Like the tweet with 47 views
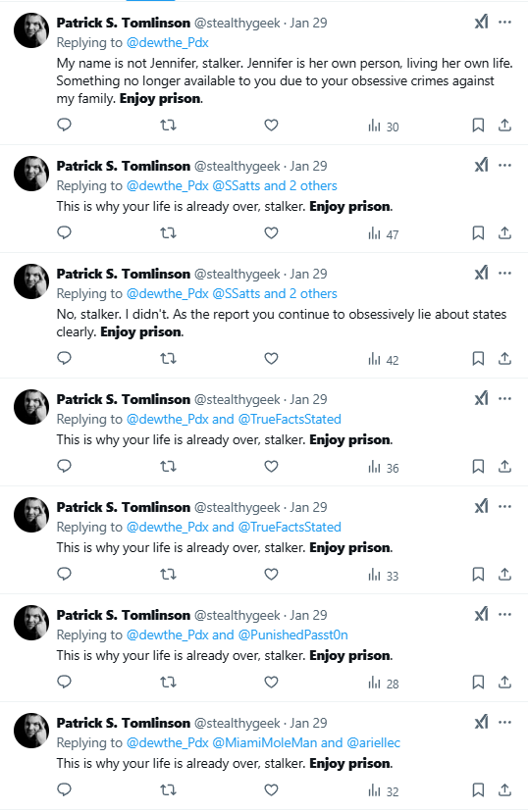The width and height of the screenshot is (528, 812). [272, 233]
